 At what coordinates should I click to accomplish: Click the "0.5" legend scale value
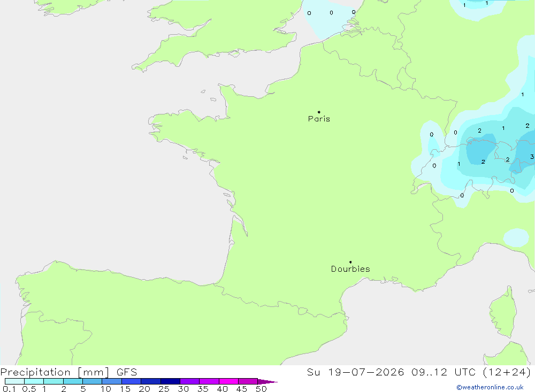pos(29,389)
